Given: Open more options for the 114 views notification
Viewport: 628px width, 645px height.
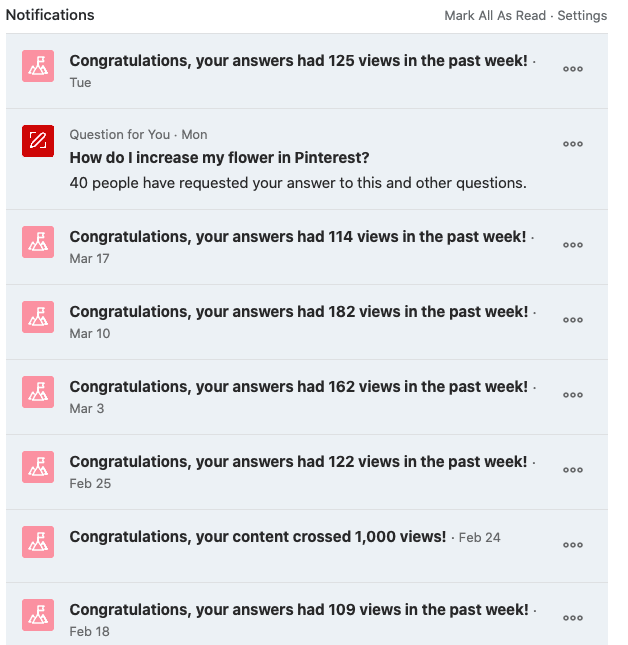Looking at the screenshot, I should (573, 245).
